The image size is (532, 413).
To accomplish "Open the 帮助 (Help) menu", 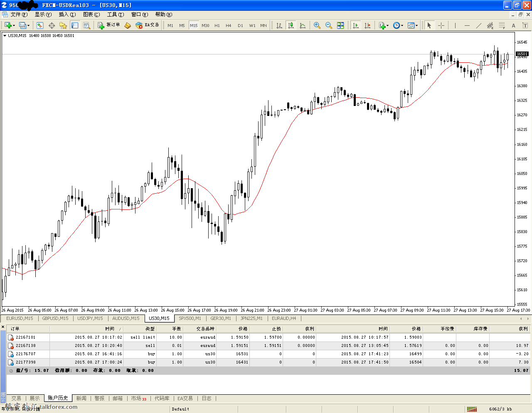I will tap(164, 15).
